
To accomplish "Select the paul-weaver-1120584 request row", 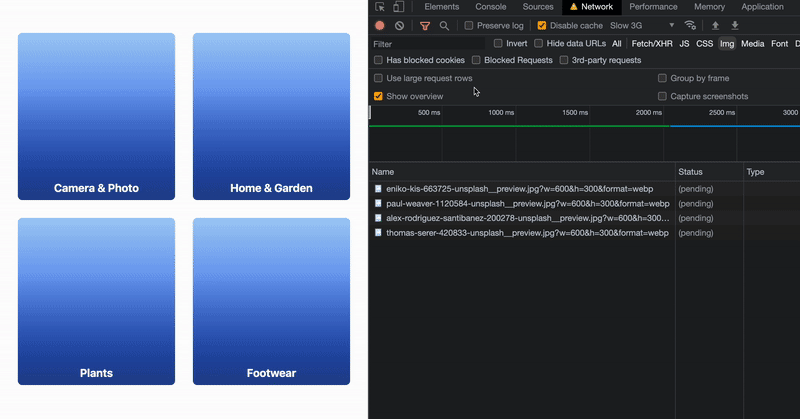I will click(584, 204).
